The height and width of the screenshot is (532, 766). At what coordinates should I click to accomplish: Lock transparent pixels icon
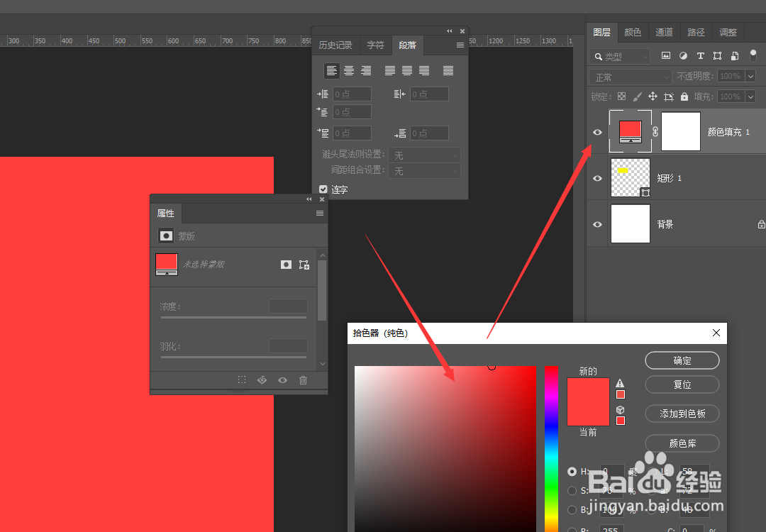click(x=621, y=96)
